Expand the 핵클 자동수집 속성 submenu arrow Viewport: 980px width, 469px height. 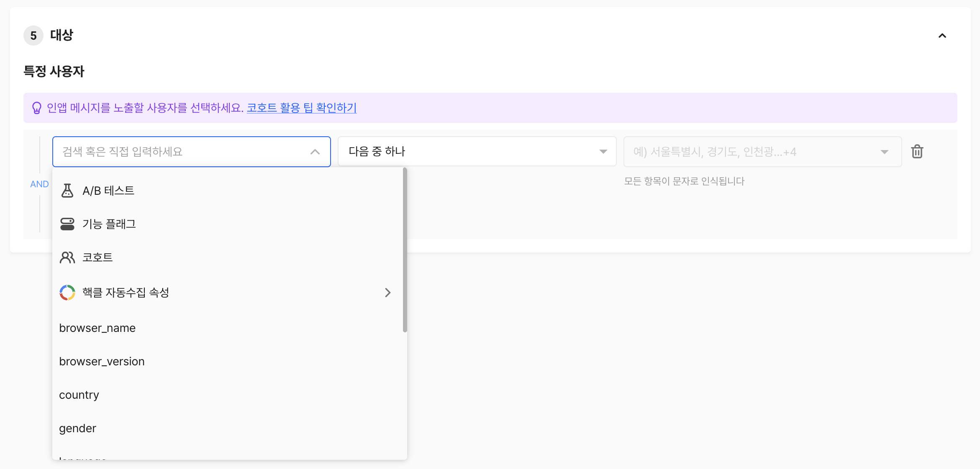tap(388, 293)
